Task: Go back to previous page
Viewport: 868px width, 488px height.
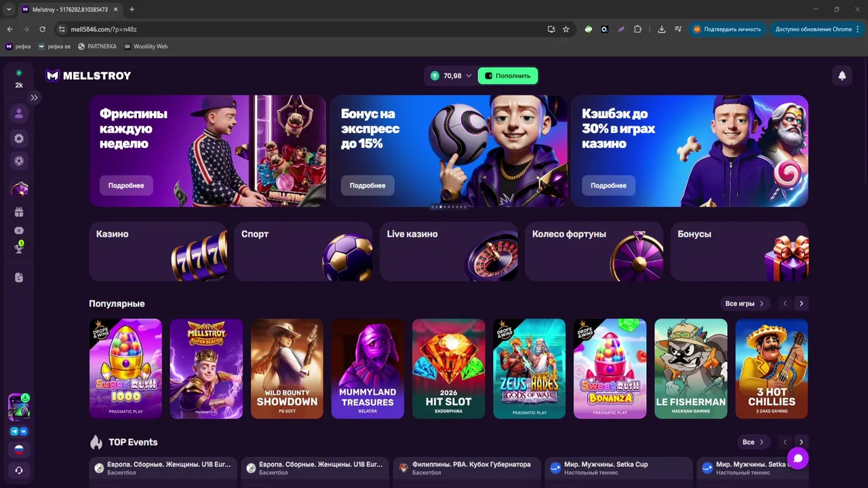Action: pyautogui.click(x=9, y=29)
